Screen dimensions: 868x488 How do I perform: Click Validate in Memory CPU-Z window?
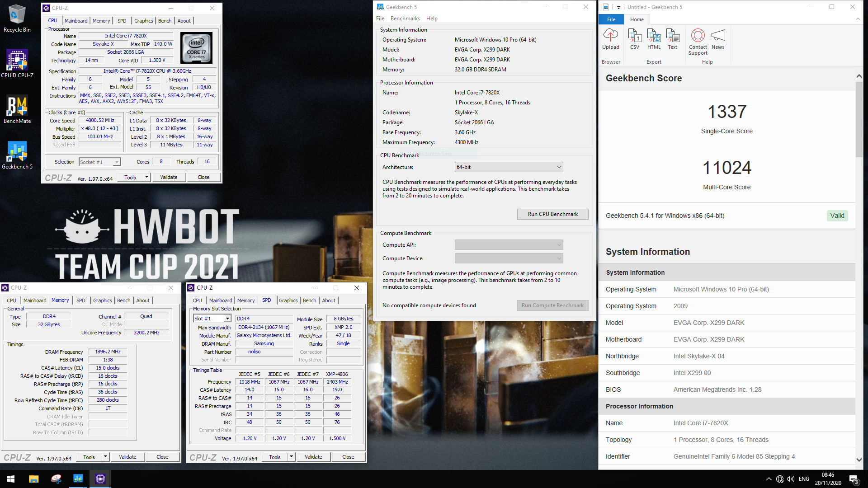[x=127, y=457]
